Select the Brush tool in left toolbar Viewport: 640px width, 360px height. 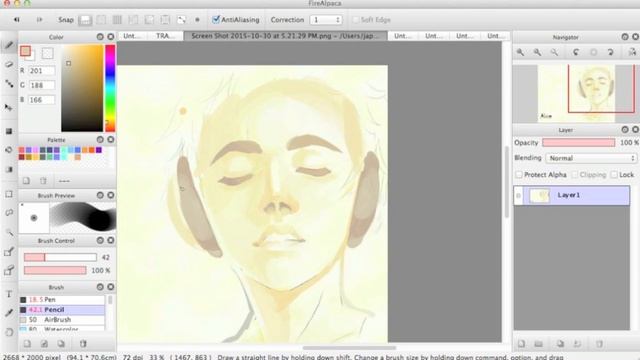(9, 45)
